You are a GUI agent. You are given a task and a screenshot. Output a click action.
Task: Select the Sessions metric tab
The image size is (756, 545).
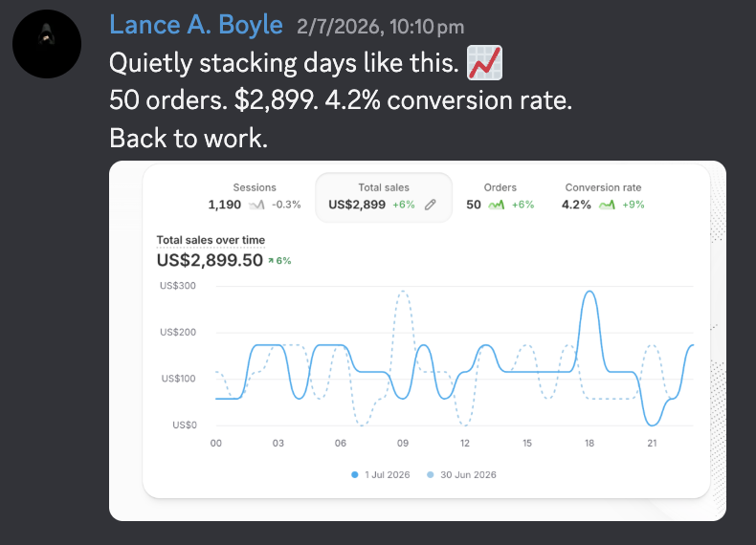click(255, 197)
